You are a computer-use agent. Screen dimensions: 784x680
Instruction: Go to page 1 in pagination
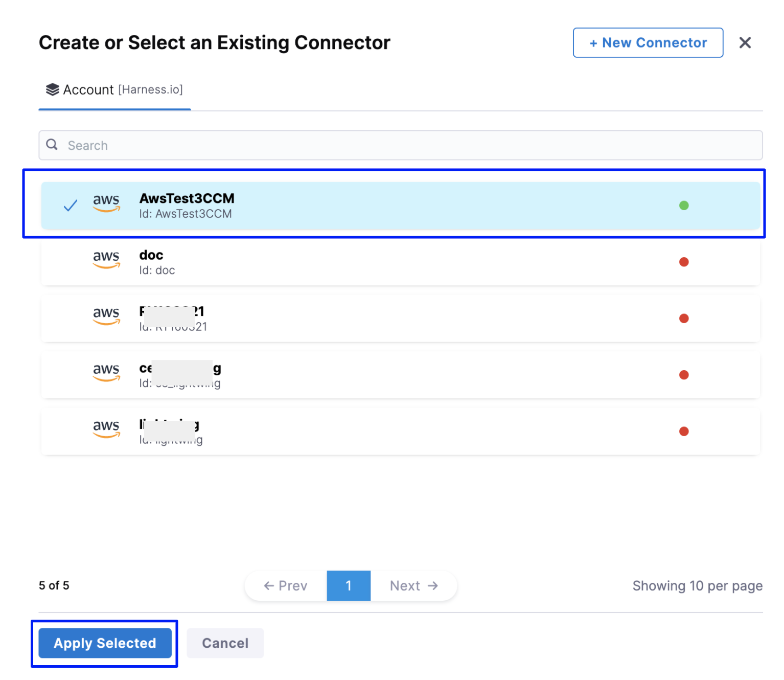tap(349, 585)
